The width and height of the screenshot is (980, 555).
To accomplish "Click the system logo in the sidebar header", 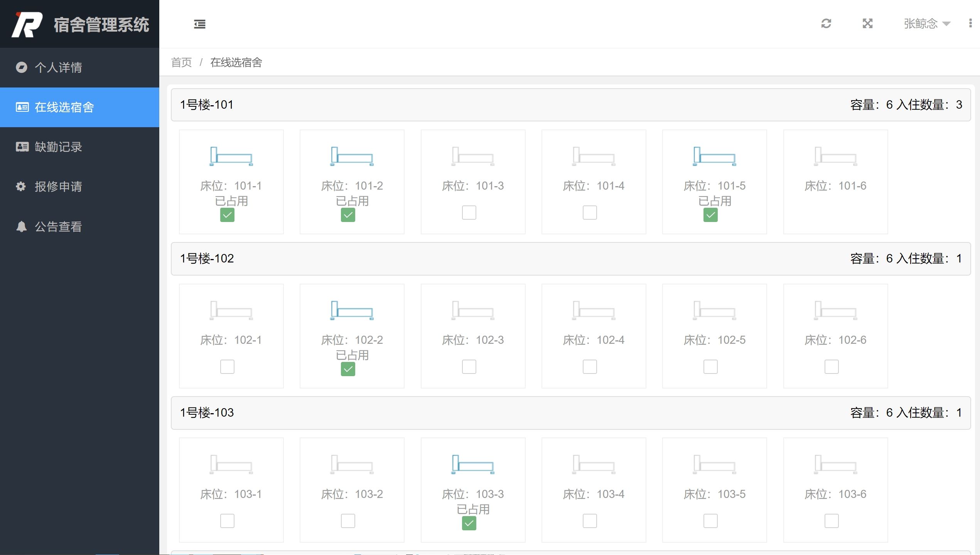I will pyautogui.click(x=27, y=25).
